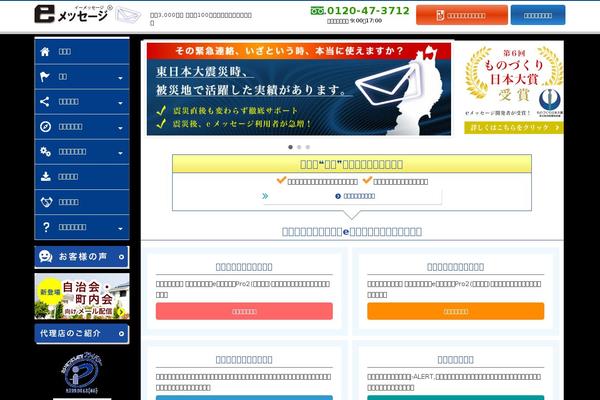Viewport: 600px width, 400px height.
Task: Click the share icon in the sidebar menu
Action: tap(45, 101)
